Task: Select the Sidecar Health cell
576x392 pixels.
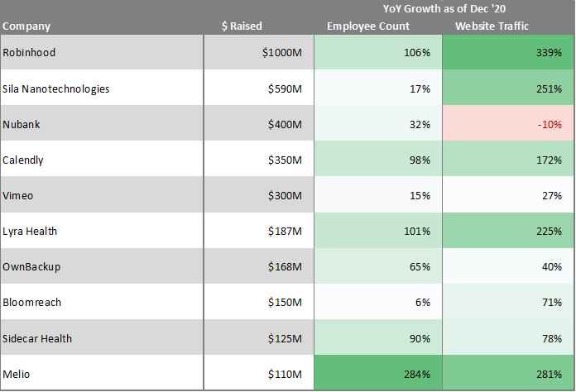Action: (102, 337)
